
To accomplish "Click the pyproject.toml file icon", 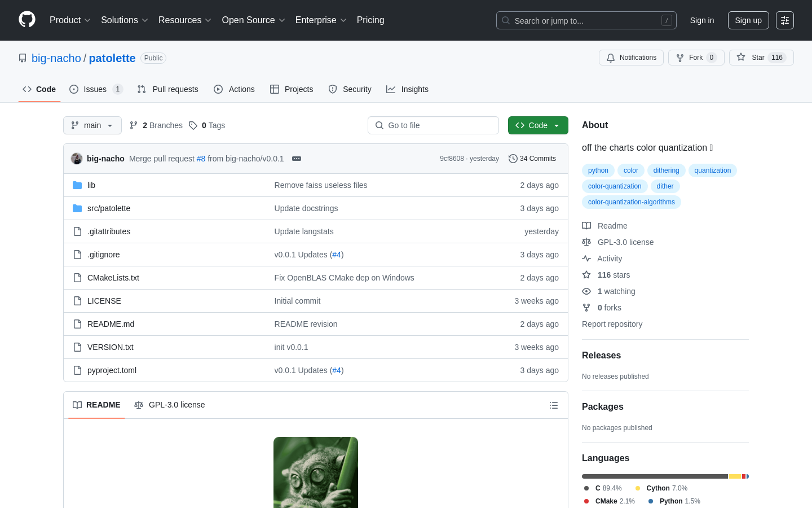I will (x=77, y=370).
